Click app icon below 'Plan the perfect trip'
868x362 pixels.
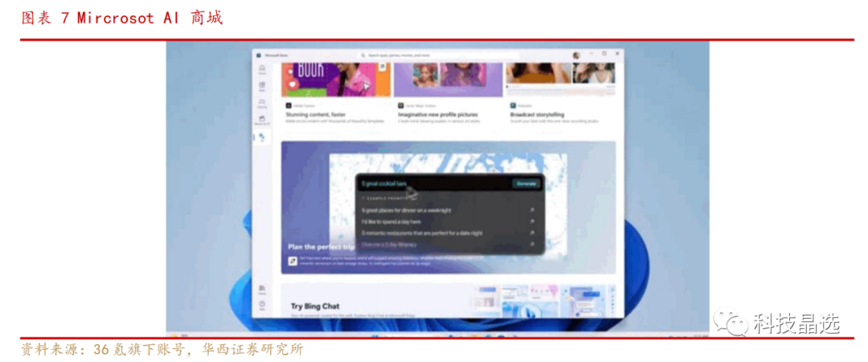pos(293,262)
